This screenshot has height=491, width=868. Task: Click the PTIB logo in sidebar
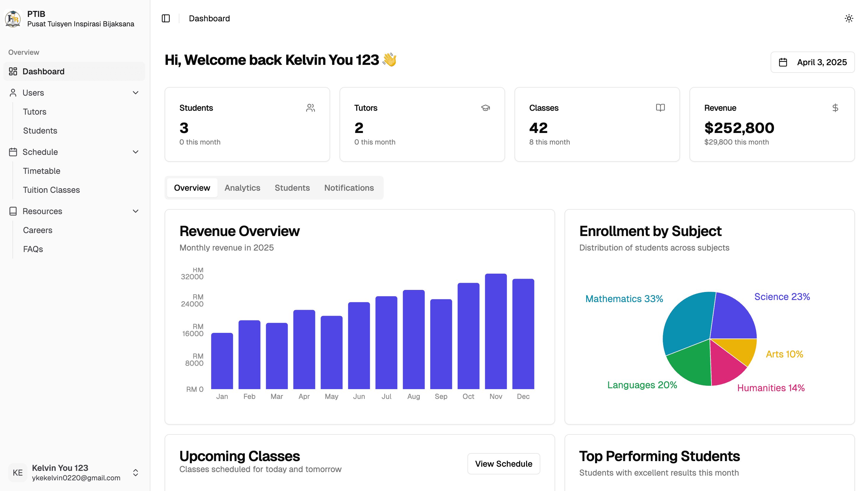pyautogui.click(x=13, y=19)
